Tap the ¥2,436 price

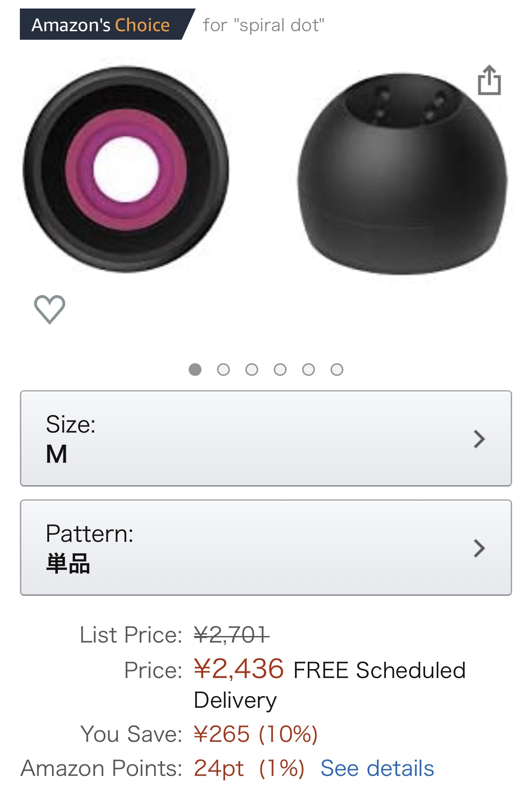[239, 669]
